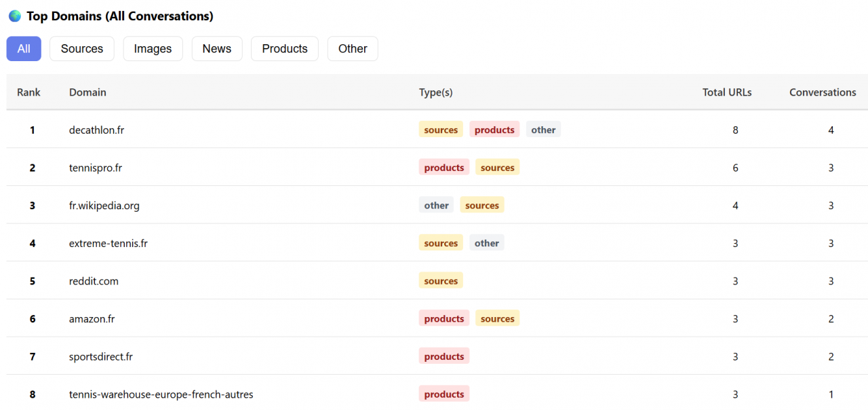Viewport: 868px width, 410px height.
Task: Click the Rank column header
Action: click(x=28, y=92)
